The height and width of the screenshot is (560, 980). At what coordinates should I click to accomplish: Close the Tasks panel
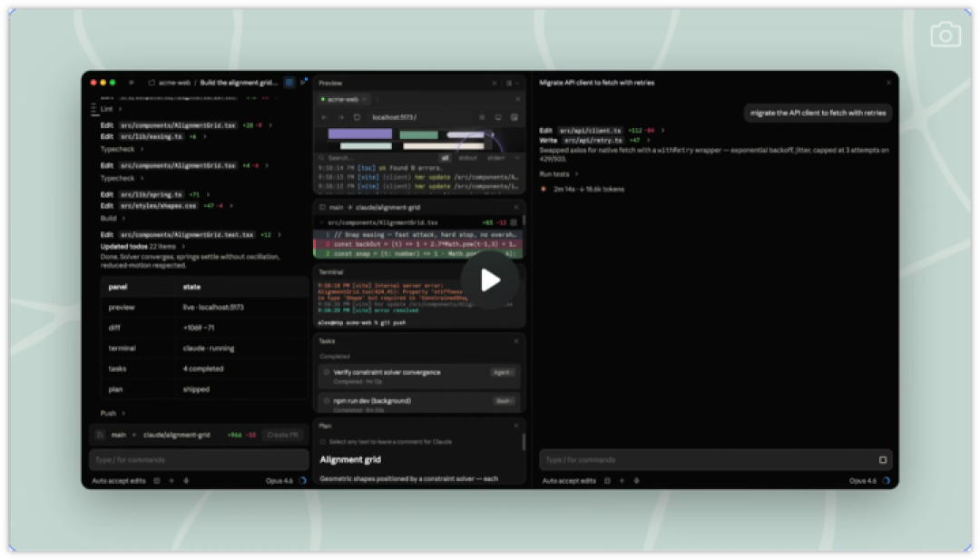pyautogui.click(x=516, y=341)
